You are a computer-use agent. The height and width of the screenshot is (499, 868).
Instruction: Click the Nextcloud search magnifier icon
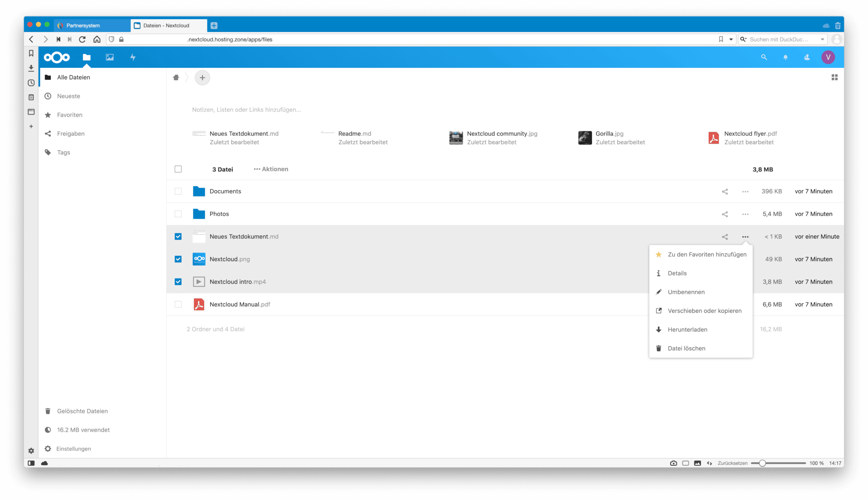click(x=764, y=57)
